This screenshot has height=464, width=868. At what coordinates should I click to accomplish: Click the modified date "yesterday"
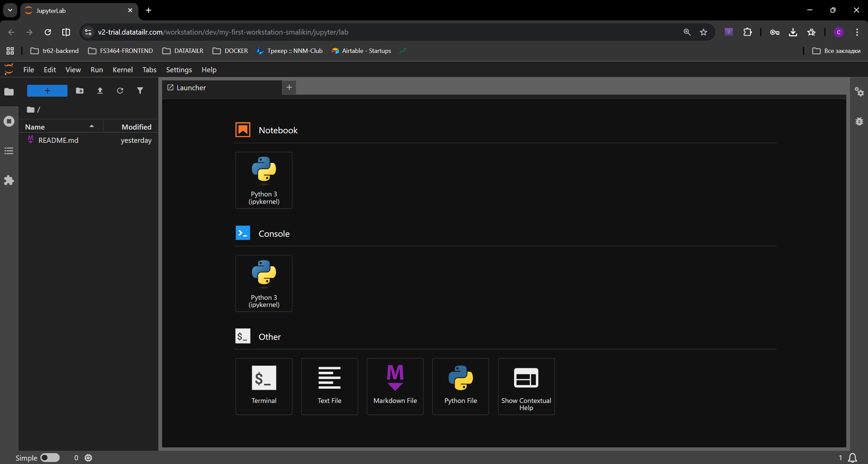point(136,140)
